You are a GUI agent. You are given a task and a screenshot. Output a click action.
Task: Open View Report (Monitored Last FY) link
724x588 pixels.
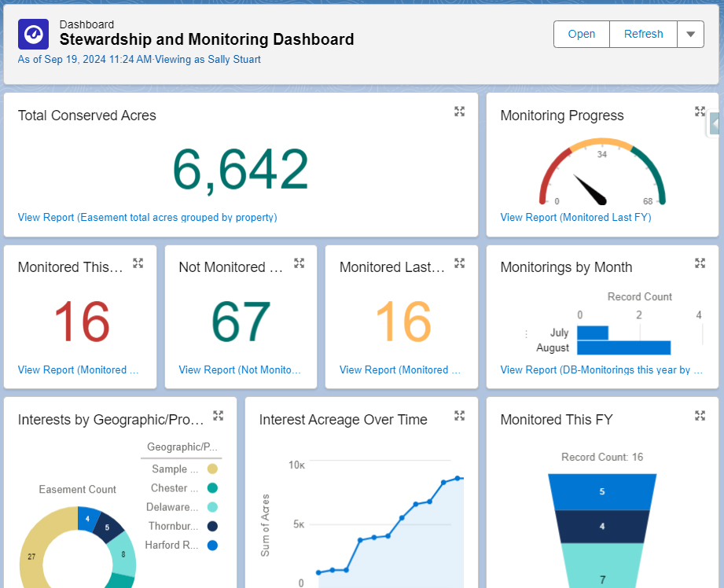(x=575, y=218)
